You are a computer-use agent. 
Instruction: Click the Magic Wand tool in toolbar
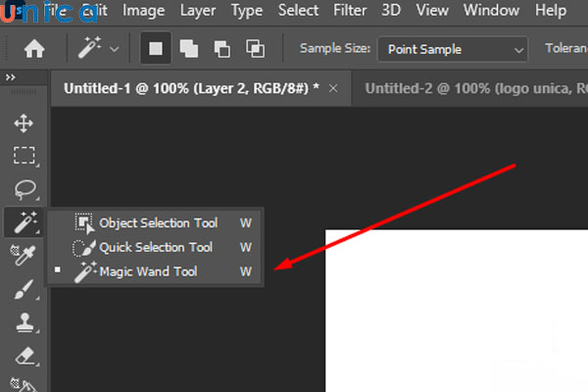(24, 222)
